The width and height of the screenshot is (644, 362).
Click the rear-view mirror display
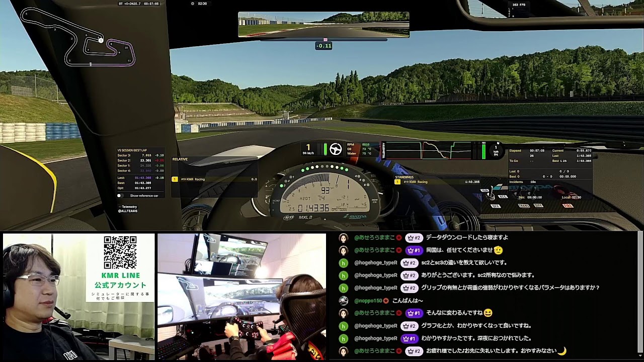tap(324, 25)
